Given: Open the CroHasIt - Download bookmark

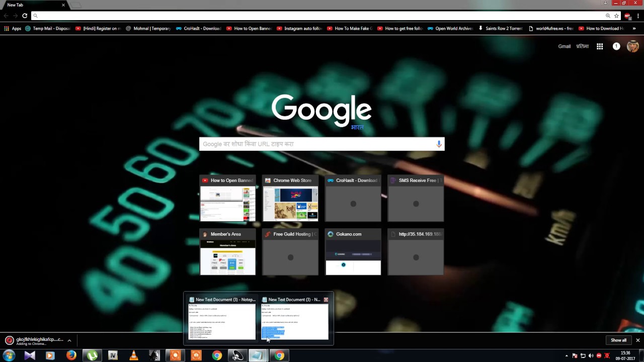Looking at the screenshot, I should 199,29.
